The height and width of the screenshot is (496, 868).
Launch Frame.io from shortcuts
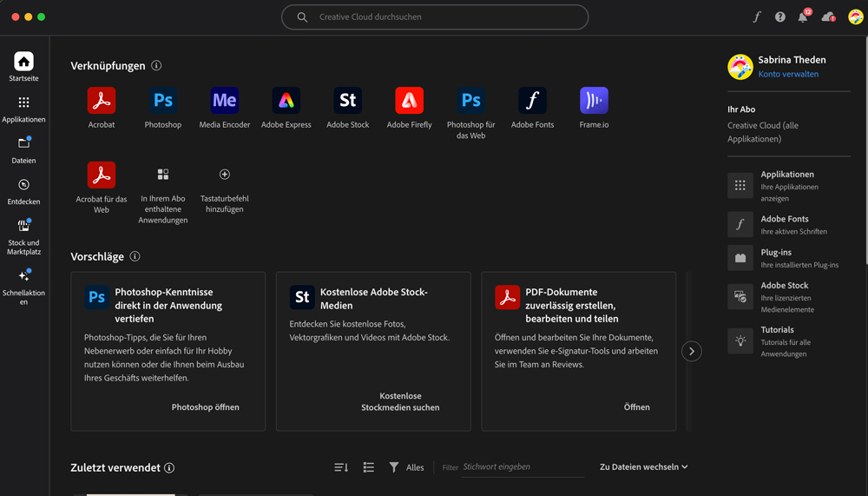pos(594,101)
